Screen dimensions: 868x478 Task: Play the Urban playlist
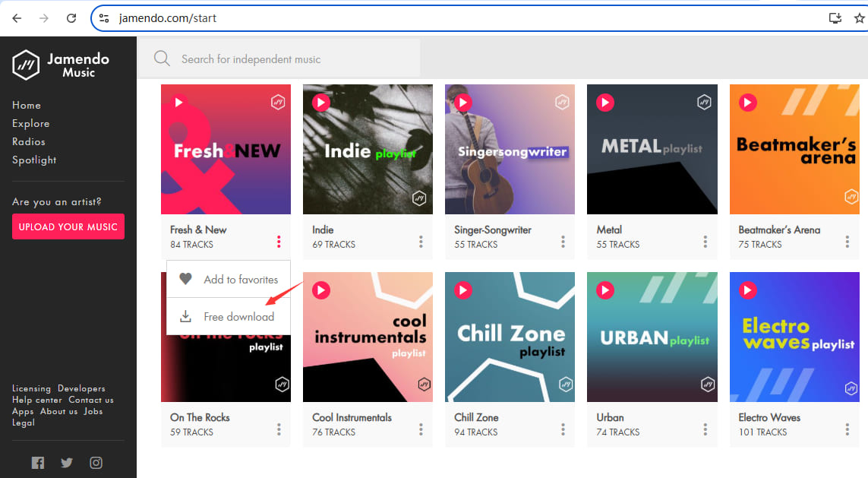605,290
